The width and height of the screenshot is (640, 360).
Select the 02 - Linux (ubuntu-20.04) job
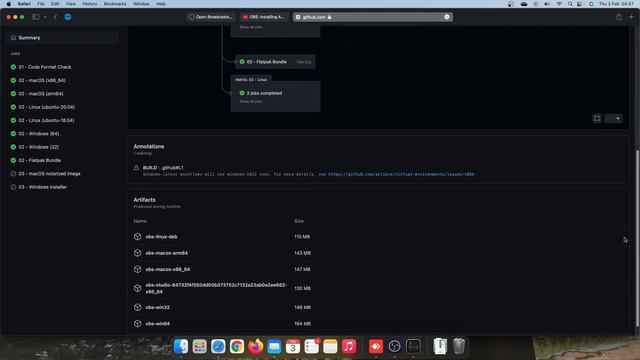pos(46,107)
